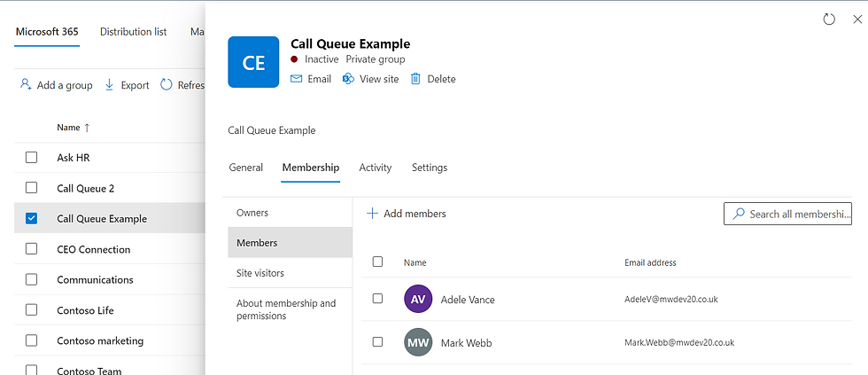Image resolution: width=868 pixels, height=375 pixels.
Task: Tick the Call Queue 2 checkbox
Action: (32, 188)
